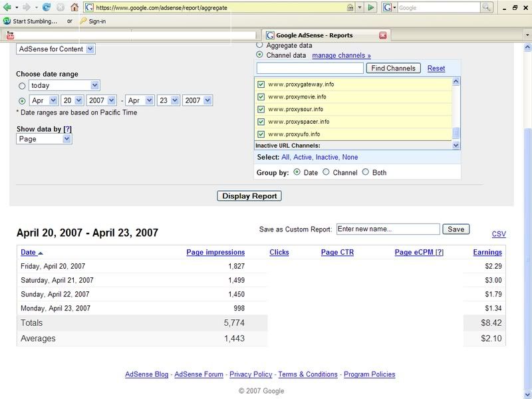The image size is (532, 399).
Task: Click the browser forward arrow icon
Action: click(x=27, y=7)
